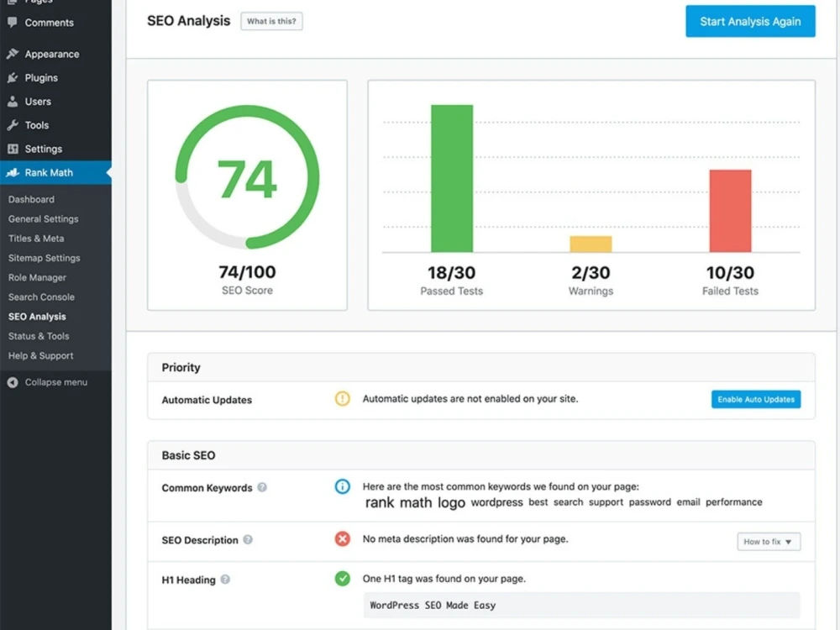Click the 18/30 Passed Tests value

(452, 273)
